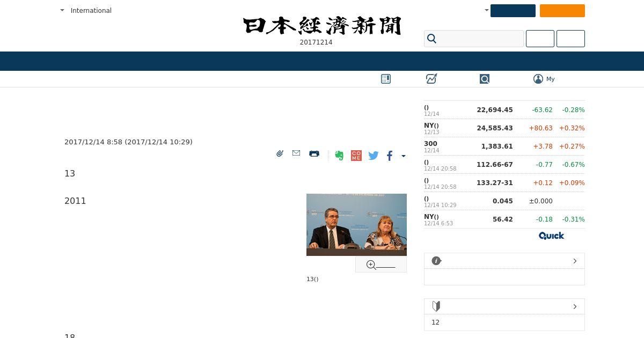The height and width of the screenshot is (338, 644).
Task: Click the date 20171214 under the logo
Action: (x=316, y=42)
